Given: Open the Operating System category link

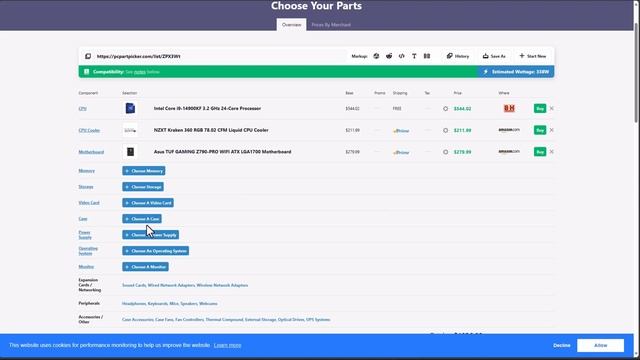Looking at the screenshot, I should pos(88,251).
